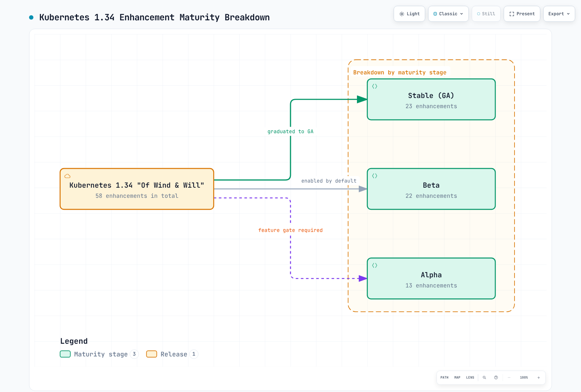Open the Classic style dropdown
The image size is (581, 392).
[x=448, y=14]
